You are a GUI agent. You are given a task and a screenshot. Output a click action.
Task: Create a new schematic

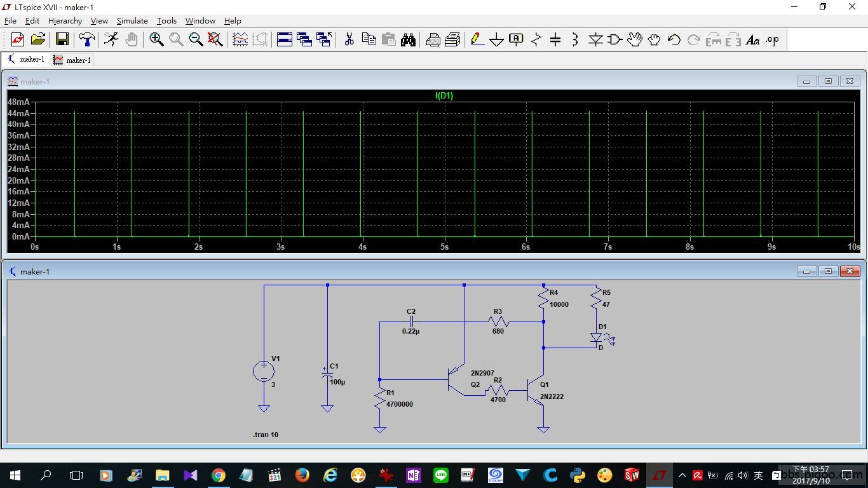pyautogui.click(x=18, y=39)
